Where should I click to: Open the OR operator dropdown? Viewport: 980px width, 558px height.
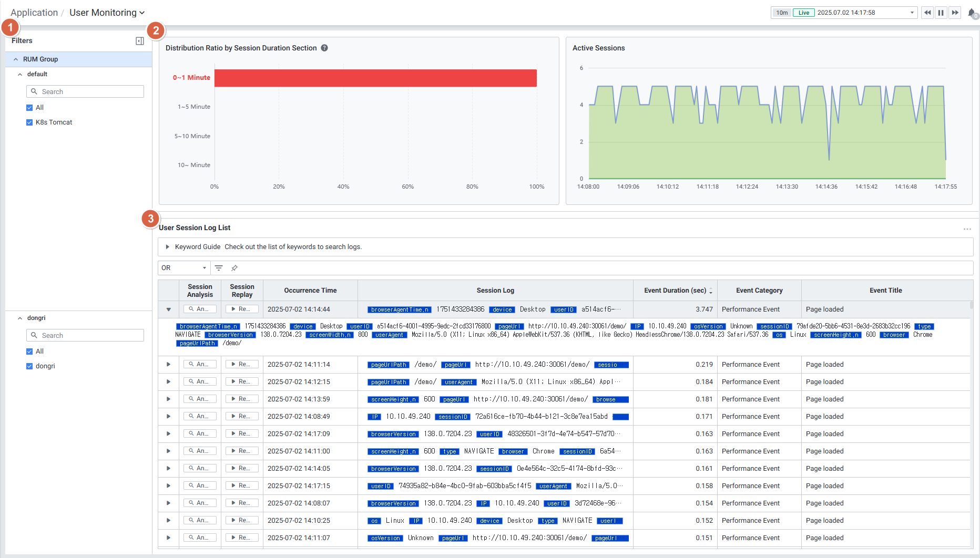click(184, 268)
